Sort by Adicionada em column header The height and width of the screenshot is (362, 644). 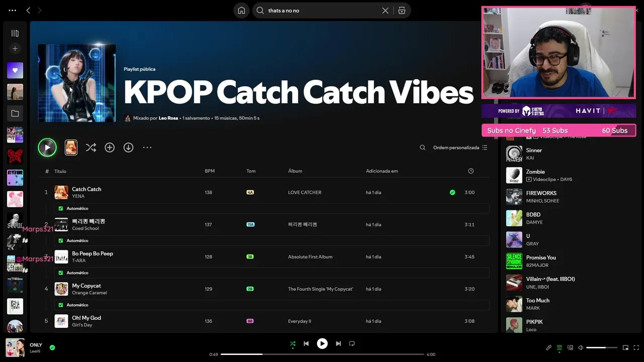click(x=382, y=171)
